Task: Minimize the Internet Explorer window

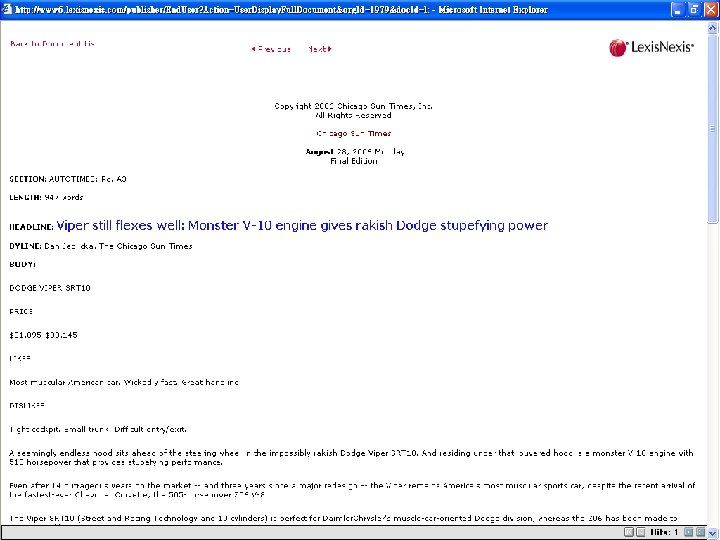Action: 677,10
